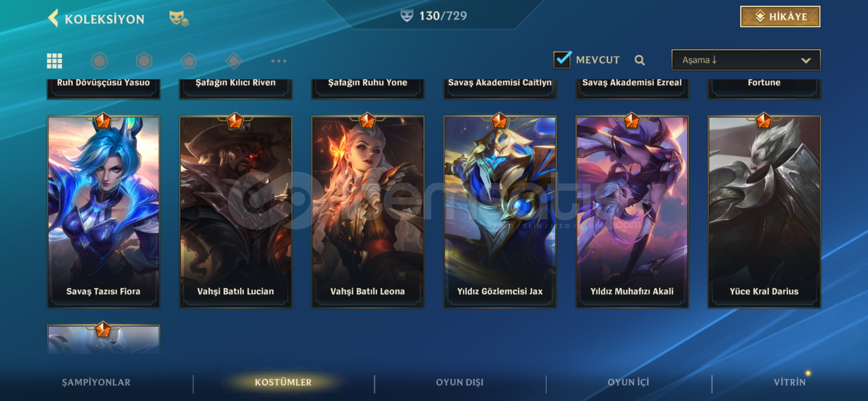
Task: Open the Vitrin tab
Action: point(789,382)
